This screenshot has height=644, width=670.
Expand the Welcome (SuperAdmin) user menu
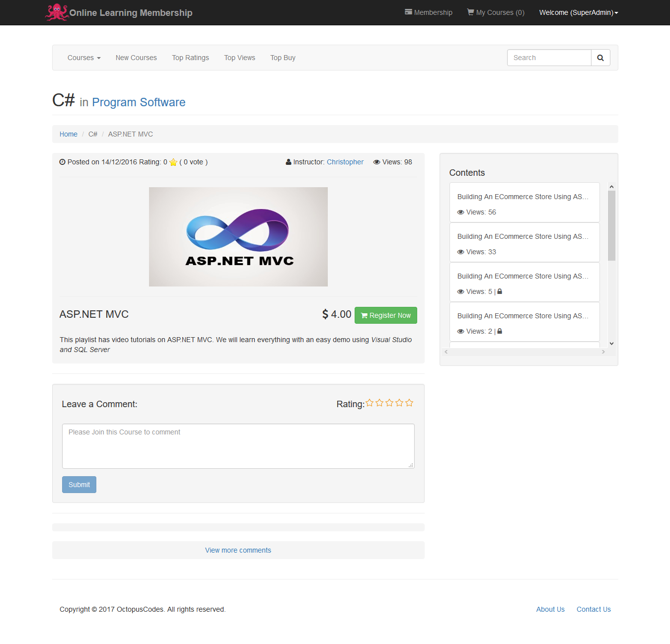point(578,12)
